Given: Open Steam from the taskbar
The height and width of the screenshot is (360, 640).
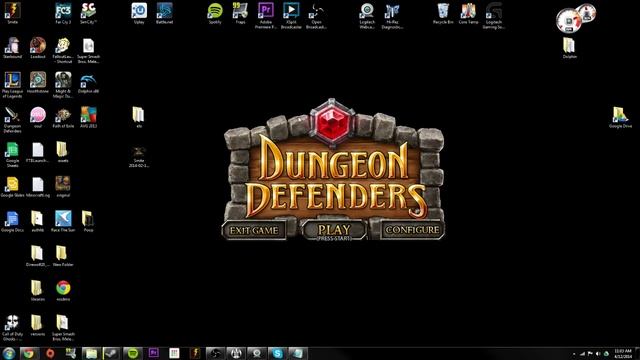Looking at the screenshot, I should pos(111,353).
